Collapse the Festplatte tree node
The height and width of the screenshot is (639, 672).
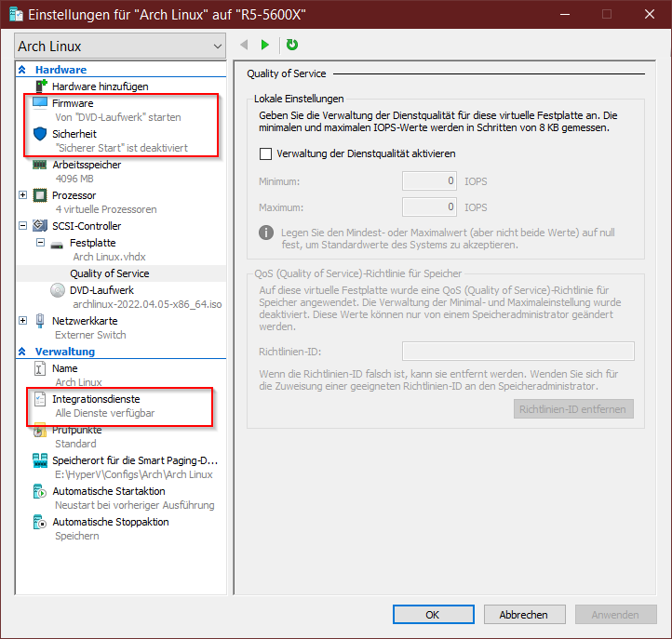point(40,243)
